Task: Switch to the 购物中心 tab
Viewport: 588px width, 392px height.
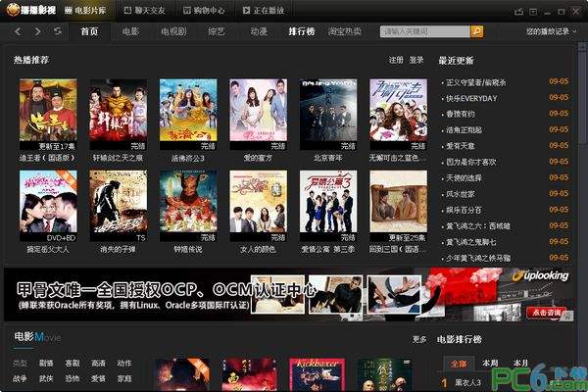Action: pyautogui.click(x=204, y=11)
